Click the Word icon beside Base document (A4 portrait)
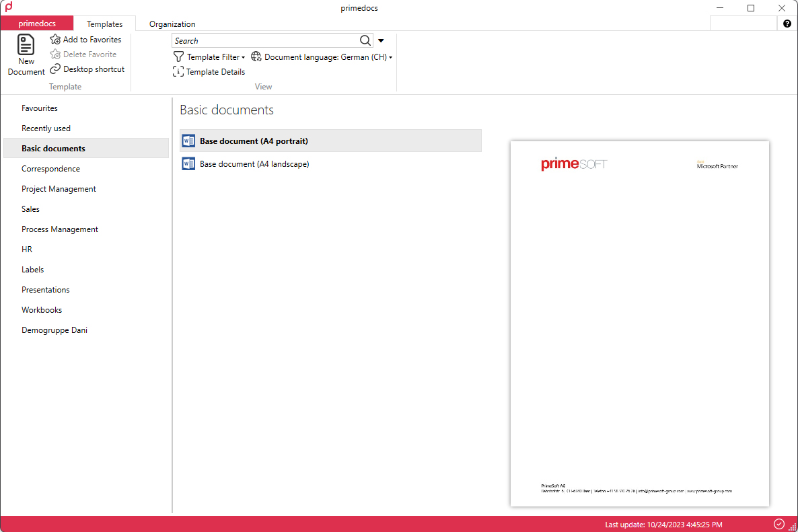The width and height of the screenshot is (798, 532). point(188,140)
